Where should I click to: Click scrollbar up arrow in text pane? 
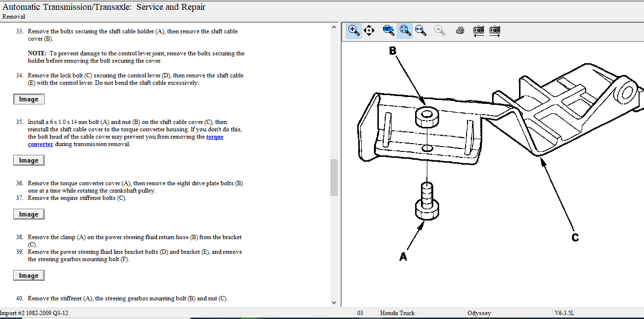(x=334, y=26)
